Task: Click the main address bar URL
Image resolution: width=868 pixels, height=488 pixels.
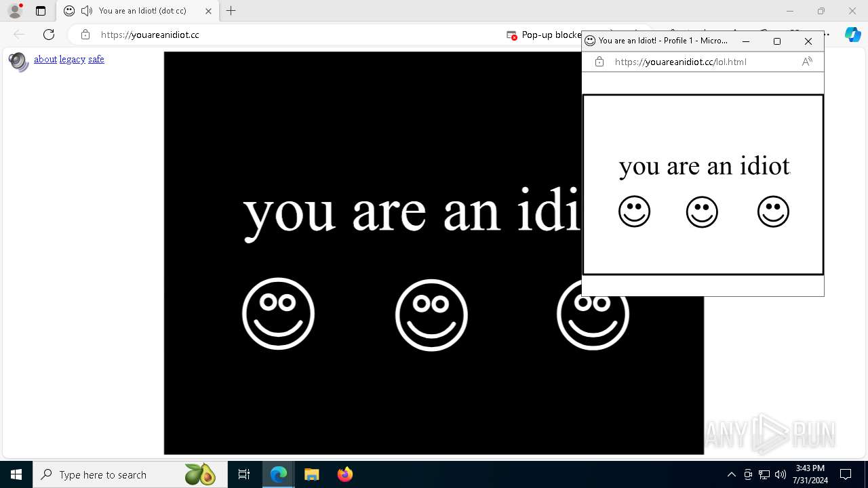Action: click(x=150, y=35)
